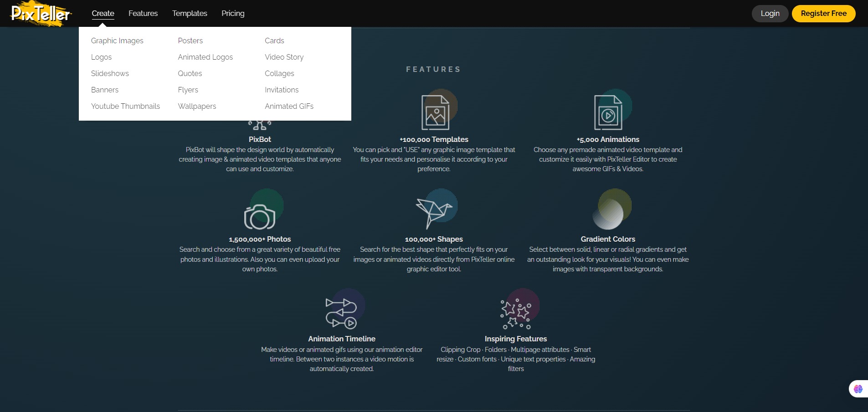Select Logos from the dropdown
Image resolution: width=868 pixels, height=412 pixels.
tap(101, 57)
